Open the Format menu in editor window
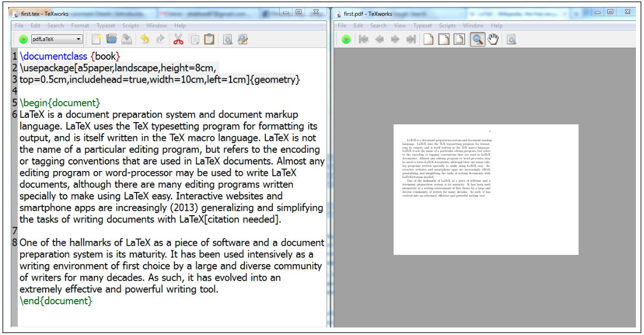This screenshot has height=335, width=644. 80,25
